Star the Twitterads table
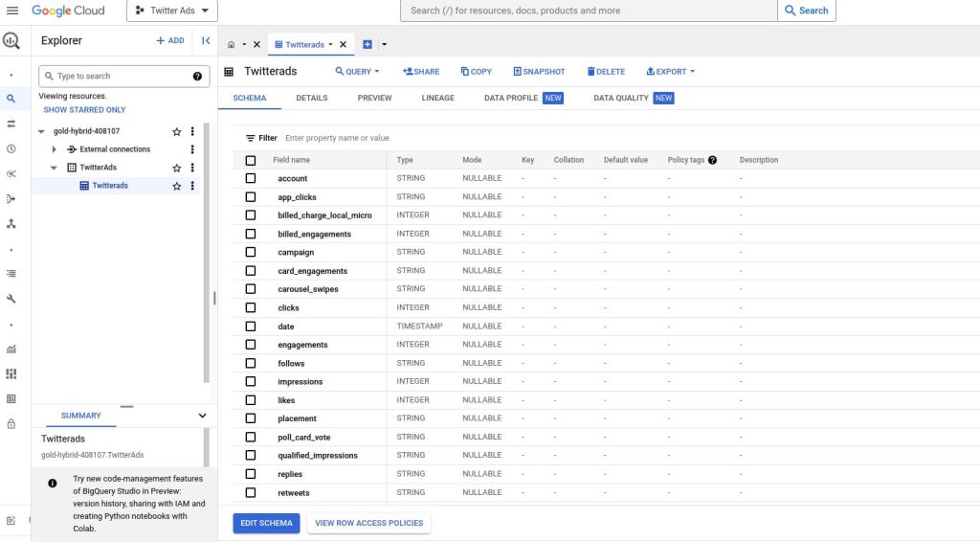The width and height of the screenshot is (980, 542). tap(177, 186)
